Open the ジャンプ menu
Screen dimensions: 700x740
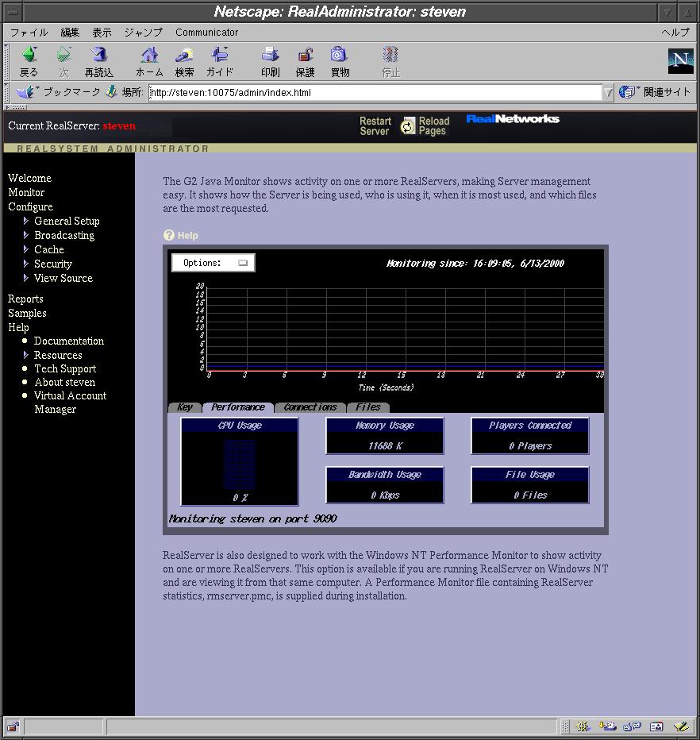[144, 32]
